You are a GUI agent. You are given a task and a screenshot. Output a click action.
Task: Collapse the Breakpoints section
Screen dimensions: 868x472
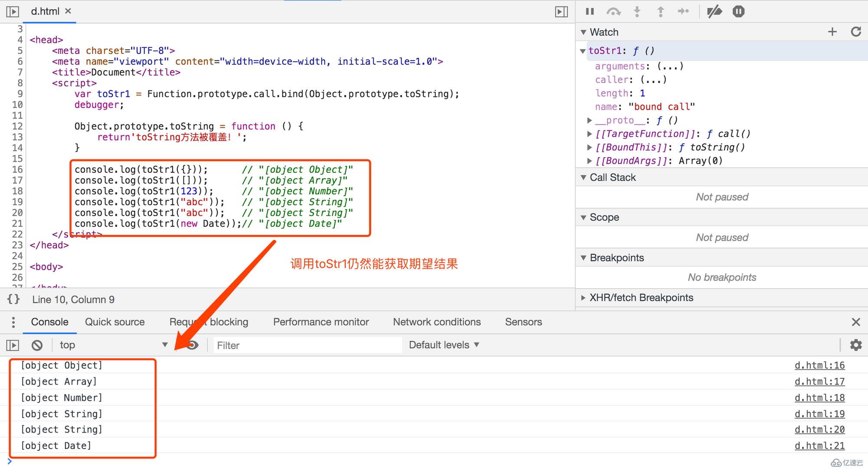[x=584, y=257]
